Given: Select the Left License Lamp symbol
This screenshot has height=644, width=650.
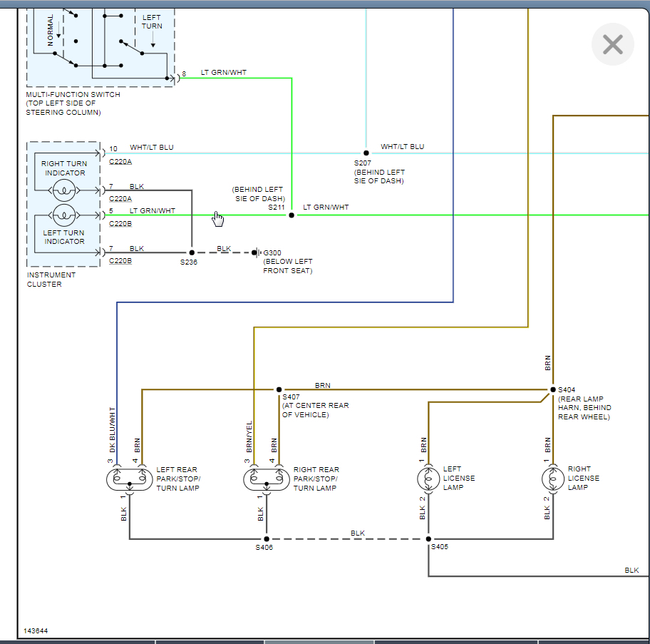Looking at the screenshot, I should coord(428,479).
